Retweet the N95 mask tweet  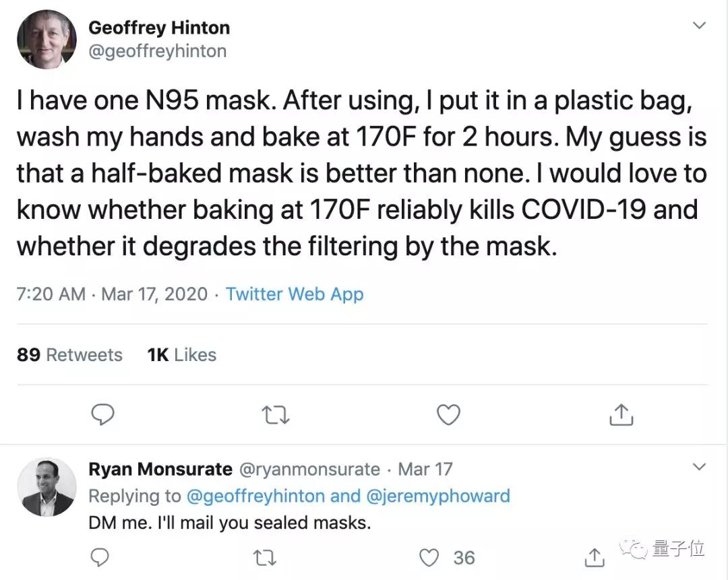click(275, 415)
